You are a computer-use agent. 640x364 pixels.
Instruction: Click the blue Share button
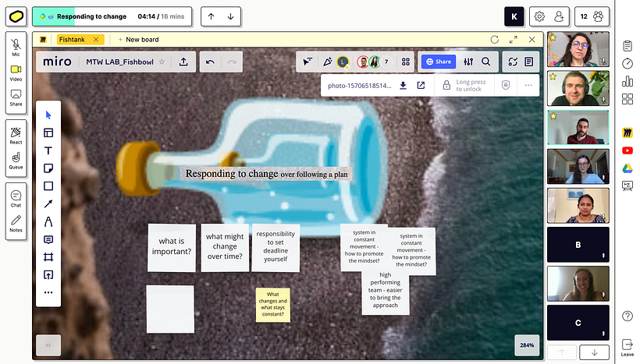coord(439,62)
